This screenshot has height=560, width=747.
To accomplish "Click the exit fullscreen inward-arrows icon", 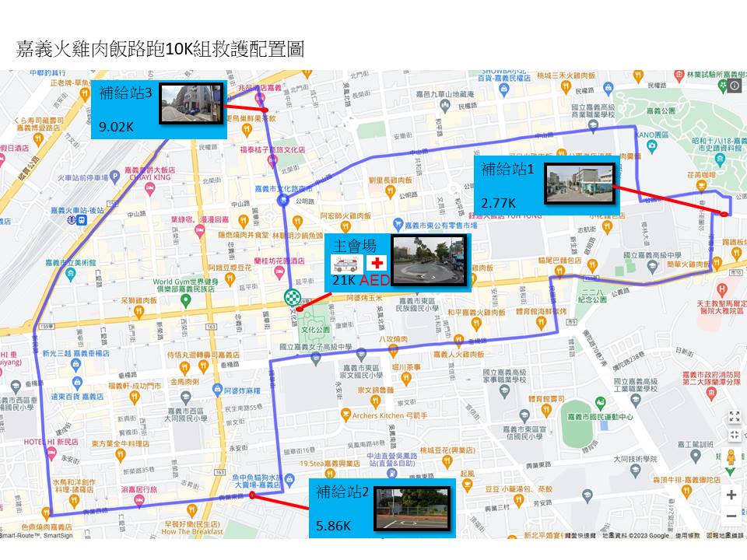I will pos(734,435).
